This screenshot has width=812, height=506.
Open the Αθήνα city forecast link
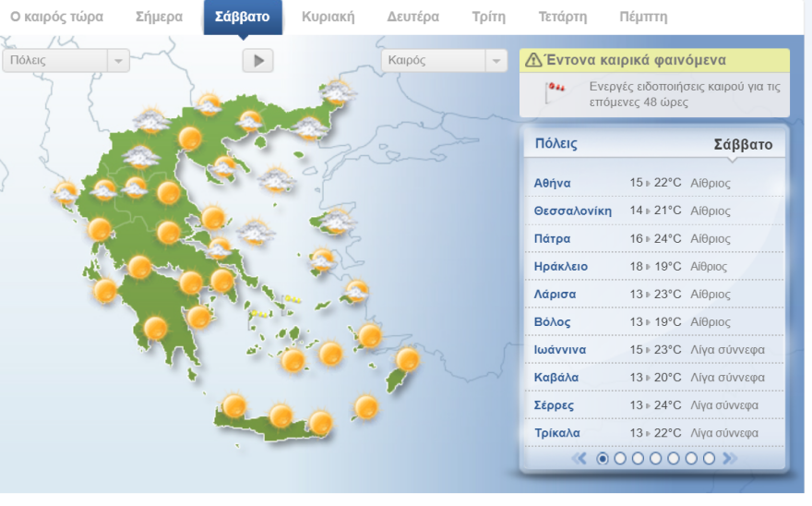click(553, 183)
